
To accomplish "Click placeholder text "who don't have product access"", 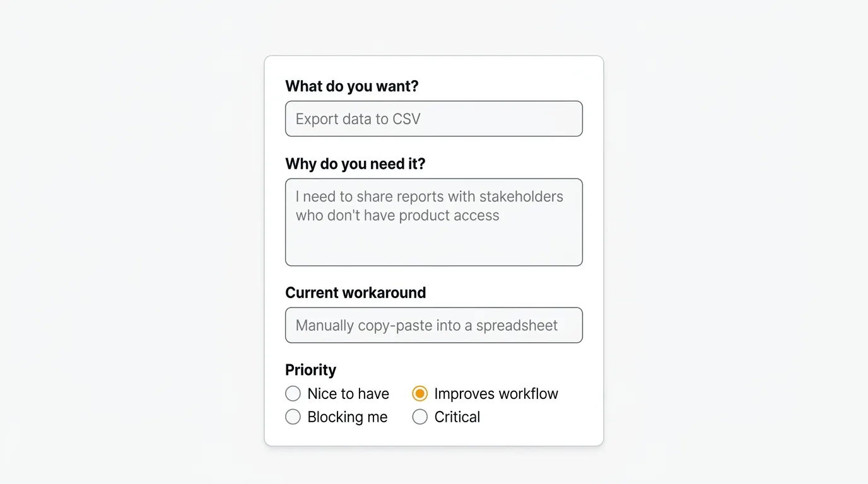I will click(397, 216).
